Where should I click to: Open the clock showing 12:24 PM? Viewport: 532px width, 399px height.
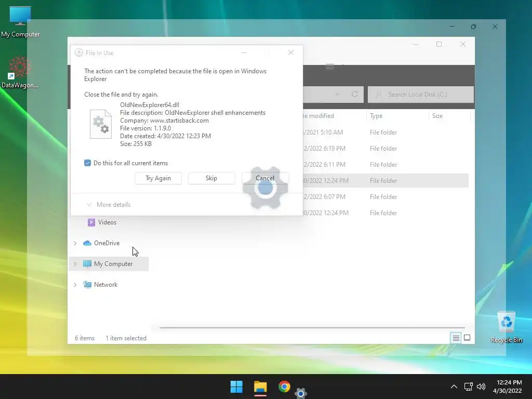507,387
